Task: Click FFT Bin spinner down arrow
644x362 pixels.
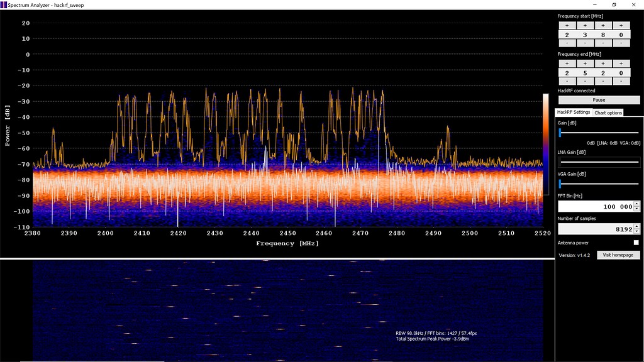Action: (x=636, y=209)
